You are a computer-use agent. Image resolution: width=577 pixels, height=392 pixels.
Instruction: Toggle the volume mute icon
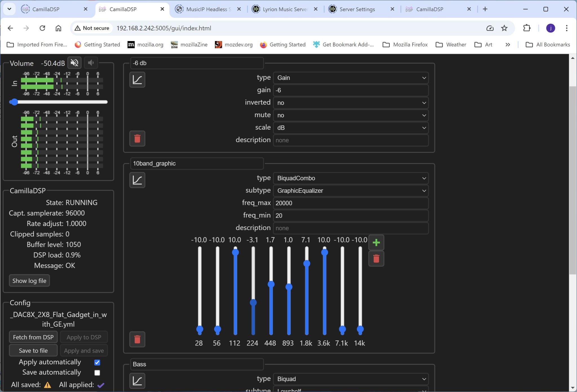(74, 63)
